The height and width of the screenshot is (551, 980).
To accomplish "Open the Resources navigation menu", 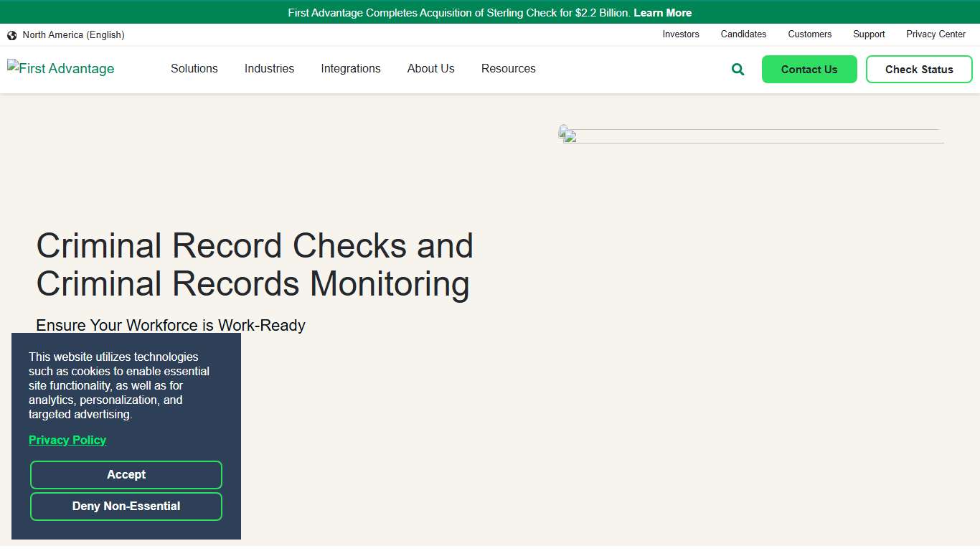I will [508, 69].
